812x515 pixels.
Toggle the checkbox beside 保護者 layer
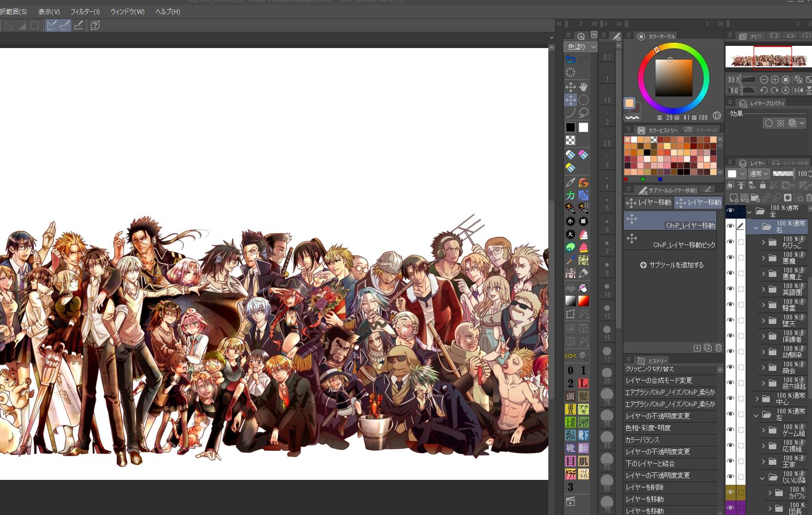[x=741, y=336]
